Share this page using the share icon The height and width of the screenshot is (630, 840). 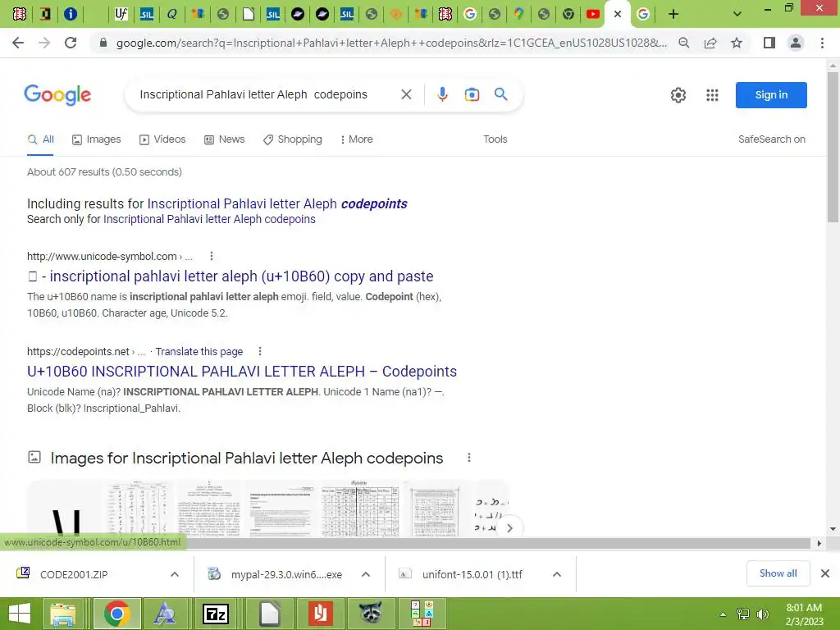[x=710, y=43]
